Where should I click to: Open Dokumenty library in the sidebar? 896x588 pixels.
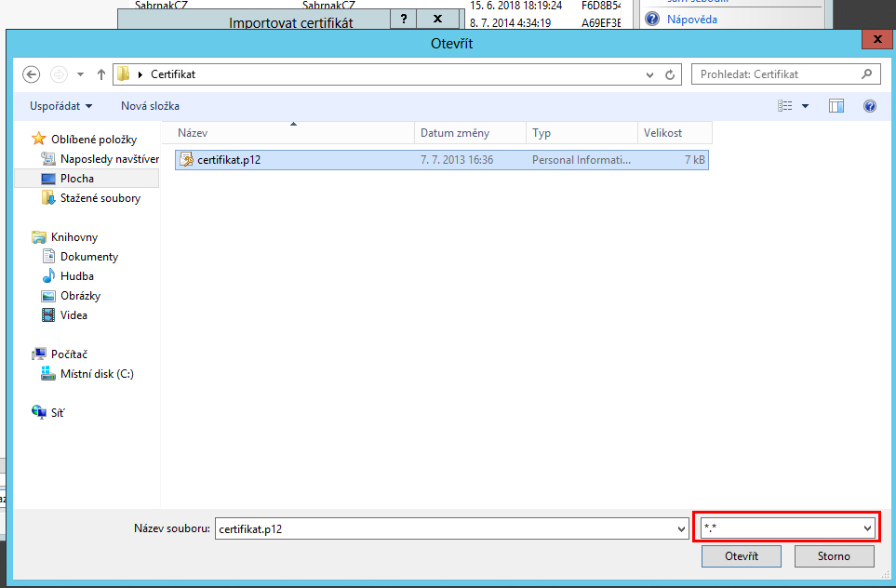89,257
